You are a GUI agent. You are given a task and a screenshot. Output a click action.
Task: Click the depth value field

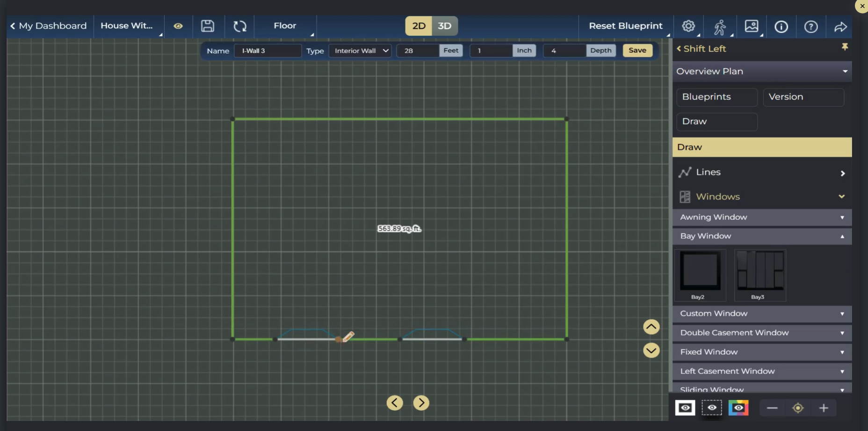[564, 50]
